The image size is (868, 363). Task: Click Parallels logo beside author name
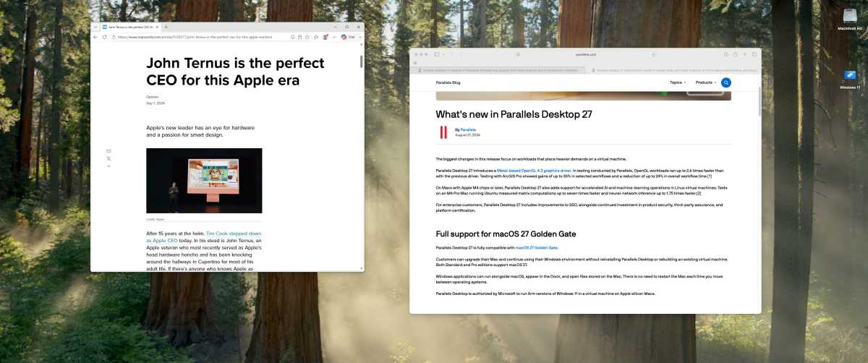tap(443, 132)
